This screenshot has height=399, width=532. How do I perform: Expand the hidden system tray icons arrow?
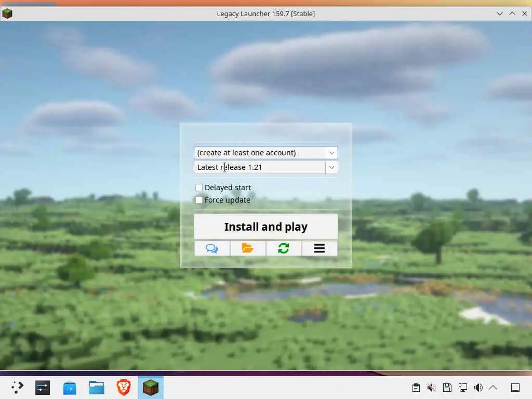494,388
